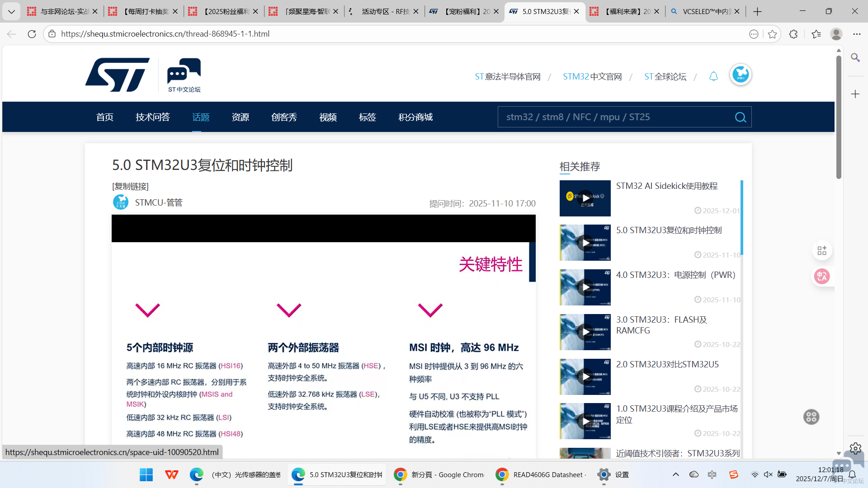Viewport: 868px width, 488px height.
Task: Open WPS Office from taskbar
Action: (x=171, y=474)
